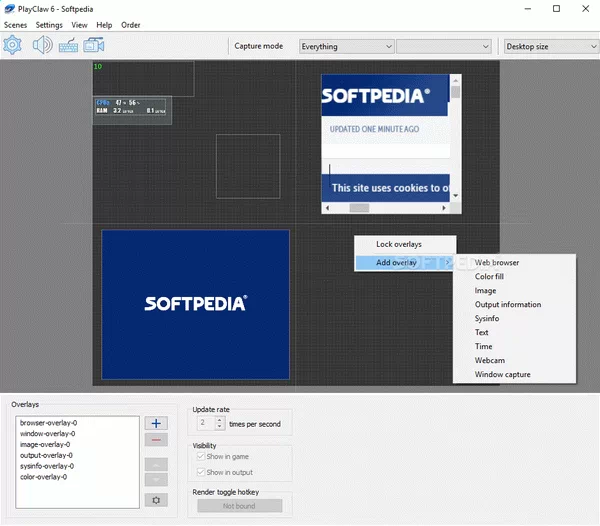This screenshot has width=600, height=526.
Task: Open the gear settings toolbar icon
Action: [x=12, y=46]
